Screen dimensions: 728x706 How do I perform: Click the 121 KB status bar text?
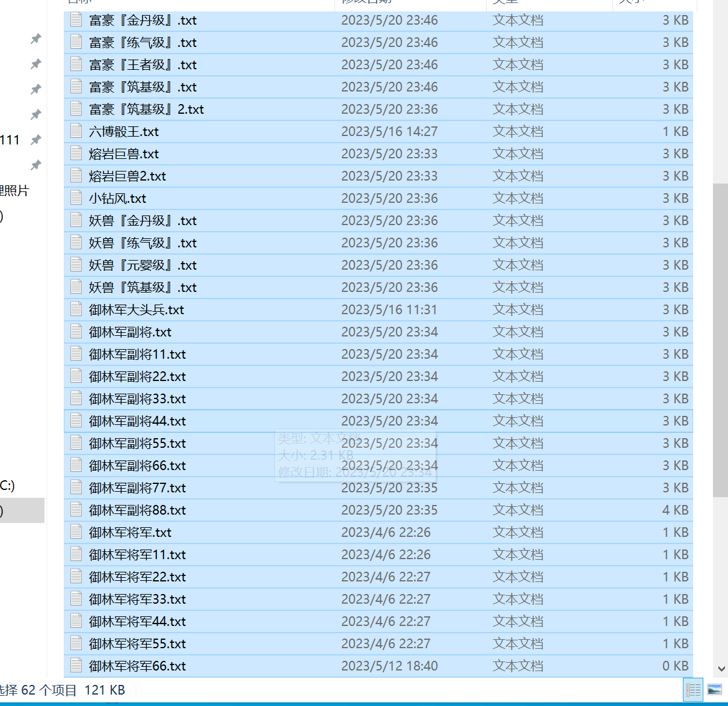(x=105, y=690)
